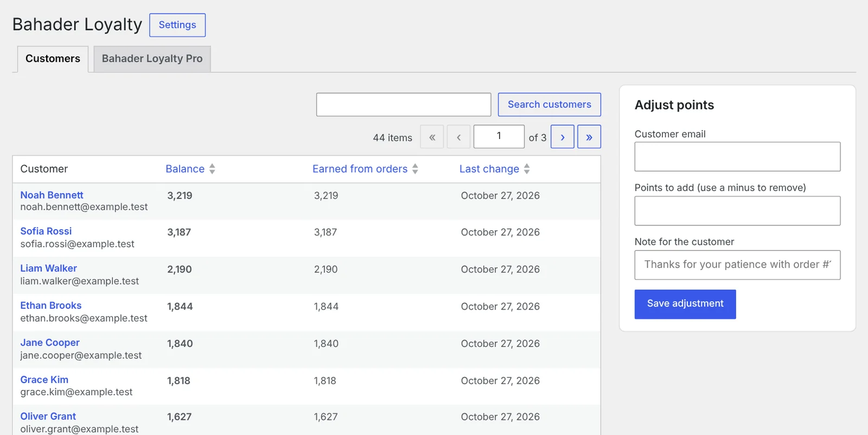Click the ethan.brooks@example.test email text
This screenshot has width=868, height=435.
point(84,318)
